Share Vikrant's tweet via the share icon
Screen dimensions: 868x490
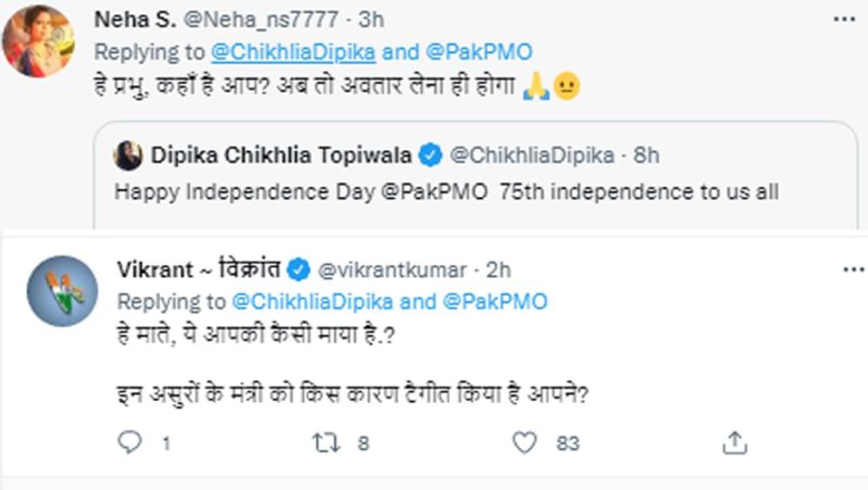click(x=734, y=443)
